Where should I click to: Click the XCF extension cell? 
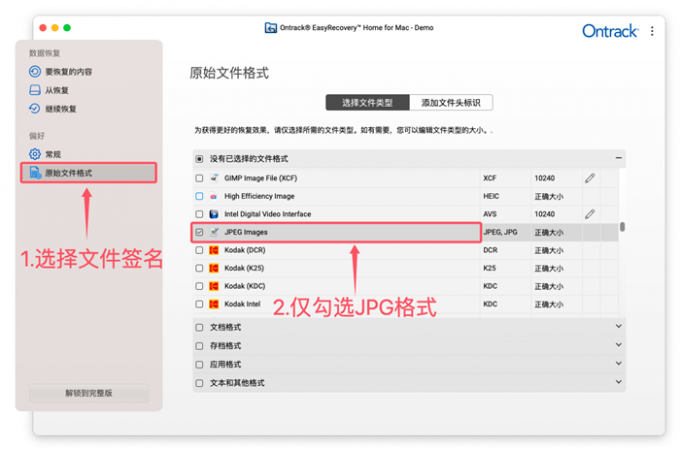[x=490, y=178]
